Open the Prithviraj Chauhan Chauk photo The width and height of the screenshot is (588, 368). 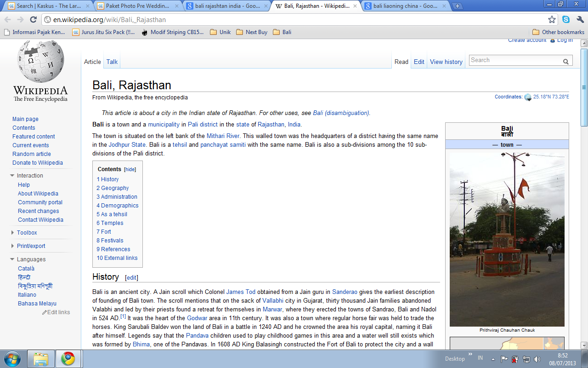pyautogui.click(x=507, y=239)
